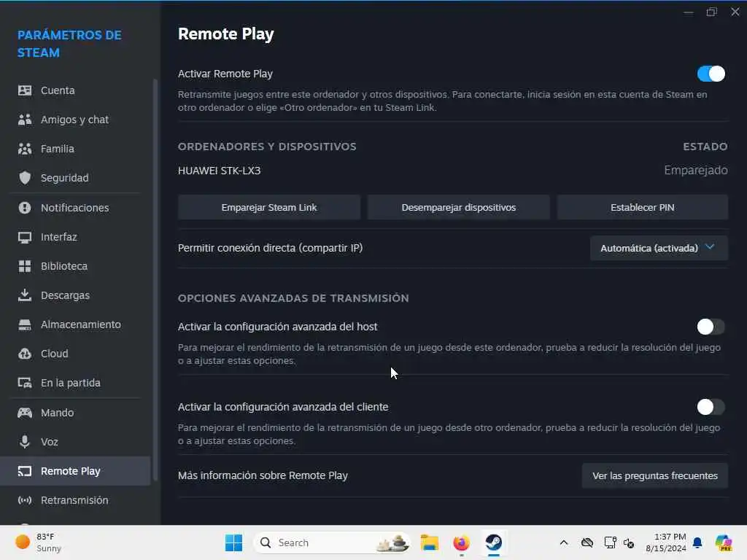Click Más información sobre Remote Play text

tap(263, 475)
